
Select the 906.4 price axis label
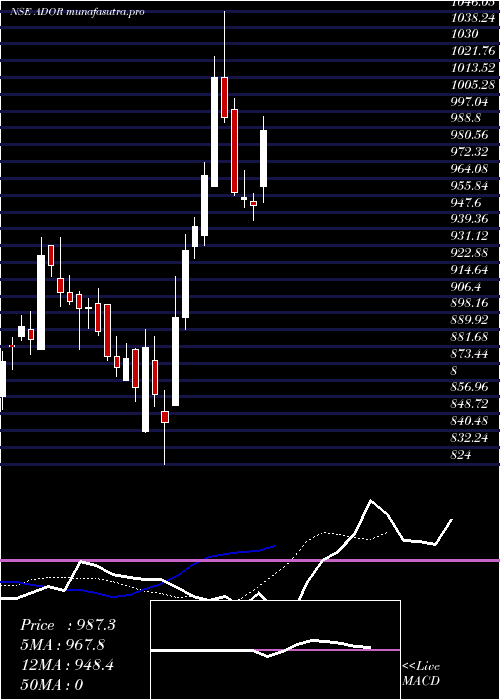(x=467, y=287)
